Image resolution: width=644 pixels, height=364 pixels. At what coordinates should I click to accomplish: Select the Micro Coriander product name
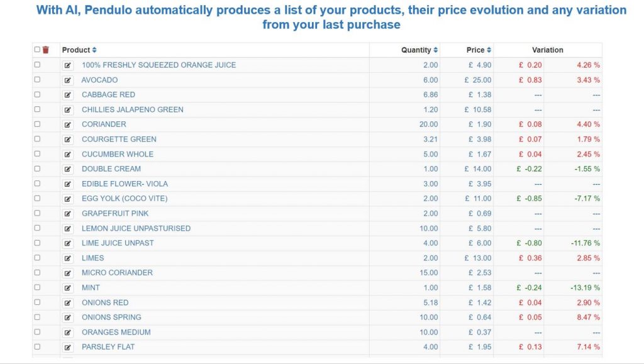tap(117, 273)
